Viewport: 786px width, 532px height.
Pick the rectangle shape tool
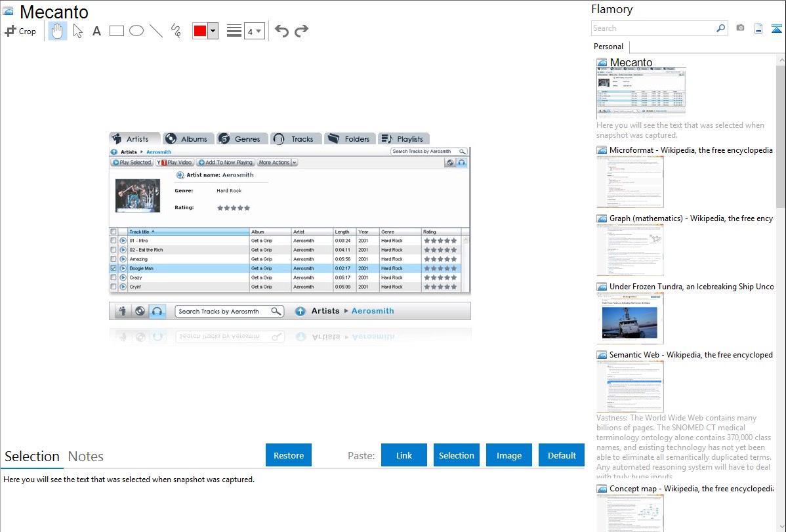coord(116,31)
